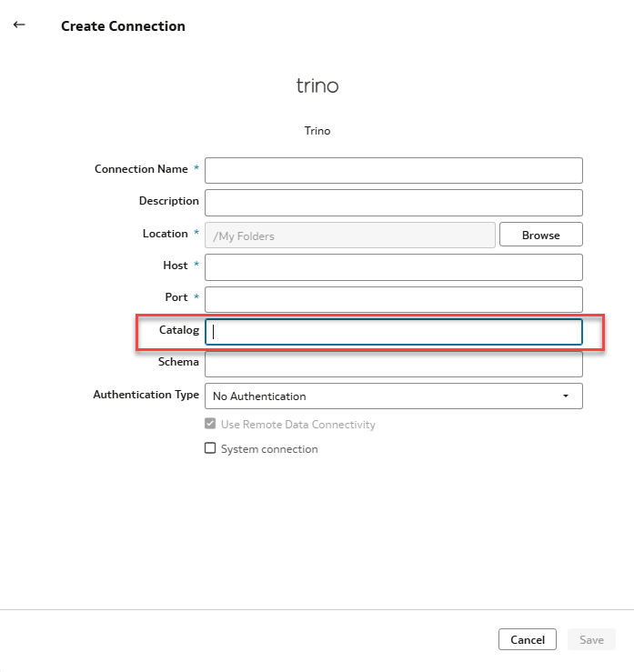This screenshot has width=634, height=672.
Task: Click the Create Connection heading
Action: pyautogui.click(x=123, y=26)
